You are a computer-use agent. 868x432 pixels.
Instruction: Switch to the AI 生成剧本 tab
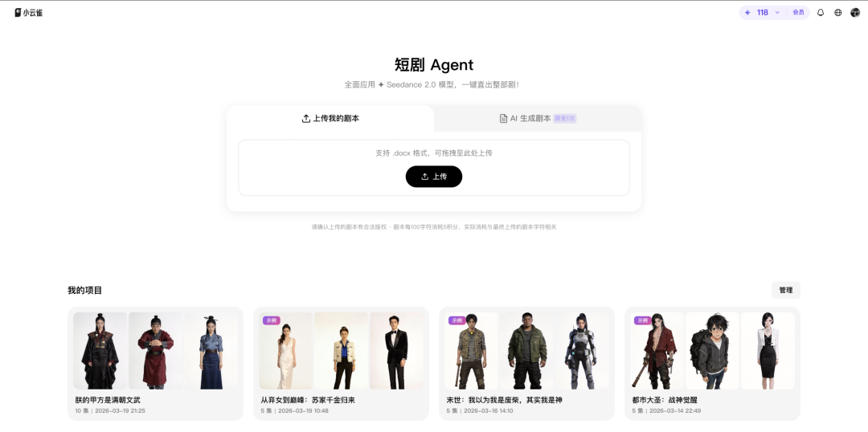538,118
